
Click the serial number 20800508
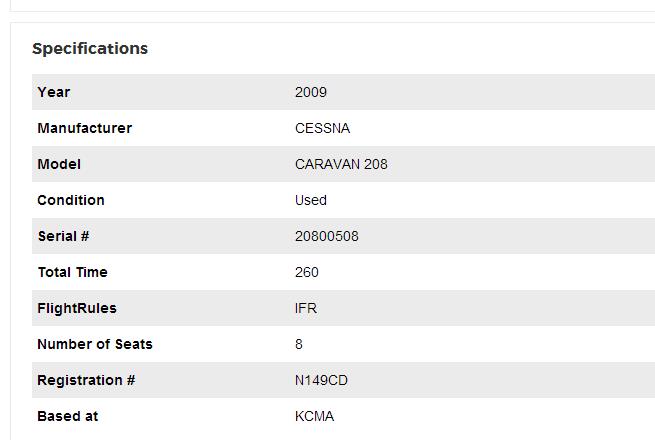point(327,236)
